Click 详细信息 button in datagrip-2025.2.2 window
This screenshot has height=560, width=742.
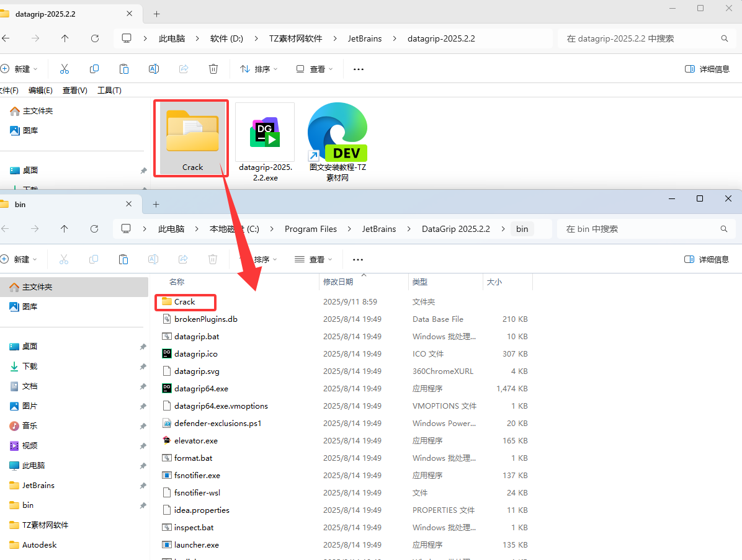[x=707, y=69]
